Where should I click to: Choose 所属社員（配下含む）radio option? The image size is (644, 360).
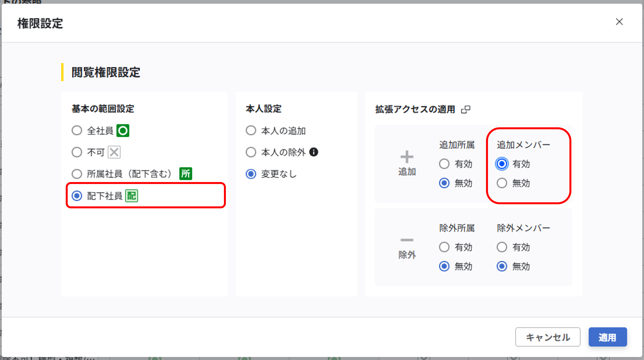tap(77, 174)
